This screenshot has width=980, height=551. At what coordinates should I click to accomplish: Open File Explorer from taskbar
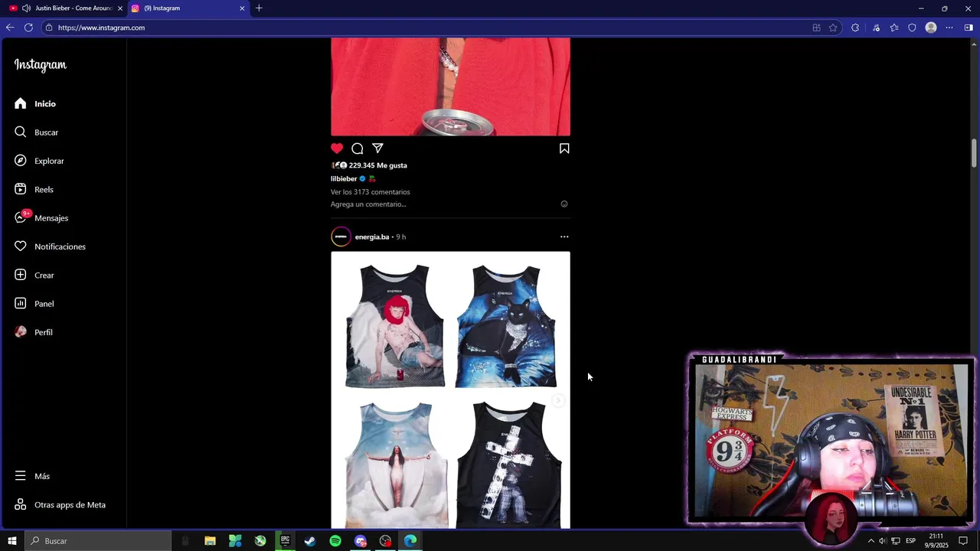point(210,541)
